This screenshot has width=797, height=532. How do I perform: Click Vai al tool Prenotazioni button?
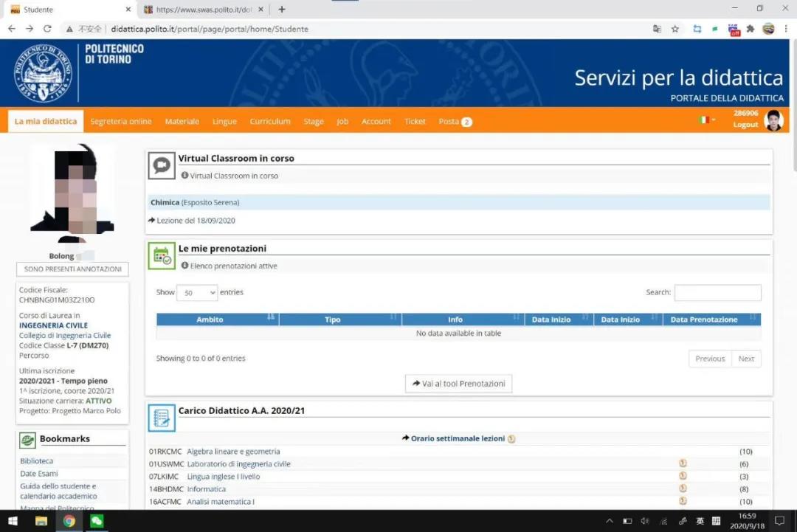458,384
